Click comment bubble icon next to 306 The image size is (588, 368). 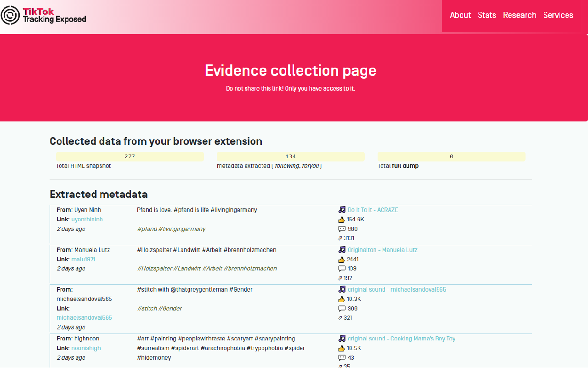tap(342, 309)
